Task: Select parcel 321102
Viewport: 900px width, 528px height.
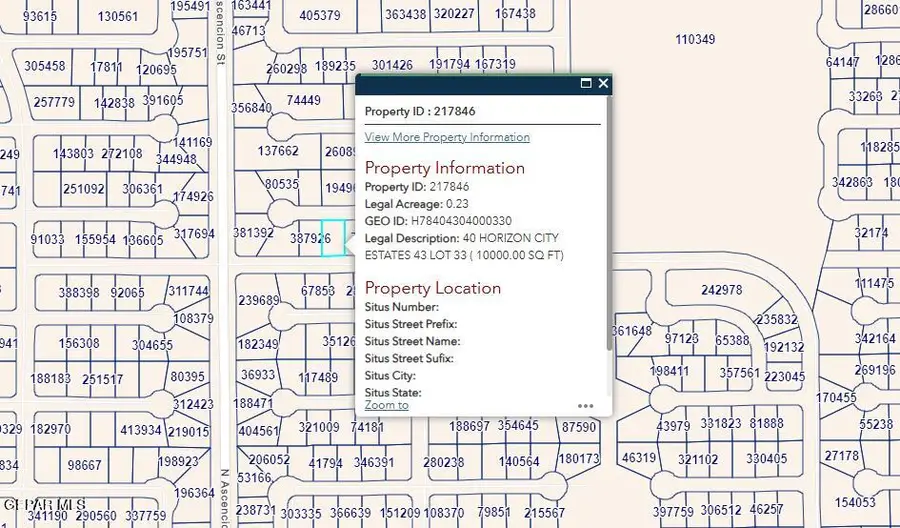Action: pos(697,460)
